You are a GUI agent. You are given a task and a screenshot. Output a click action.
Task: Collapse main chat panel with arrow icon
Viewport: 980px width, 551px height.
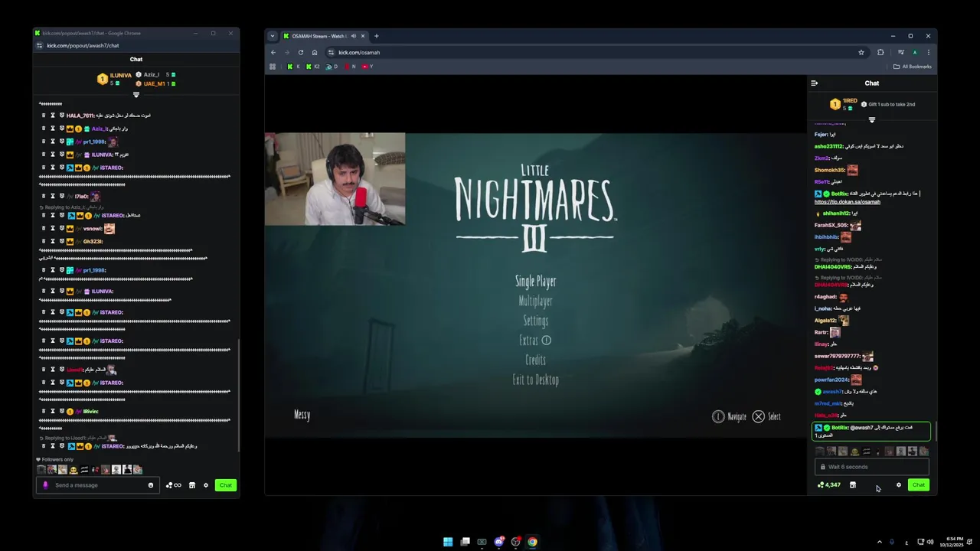tap(815, 83)
